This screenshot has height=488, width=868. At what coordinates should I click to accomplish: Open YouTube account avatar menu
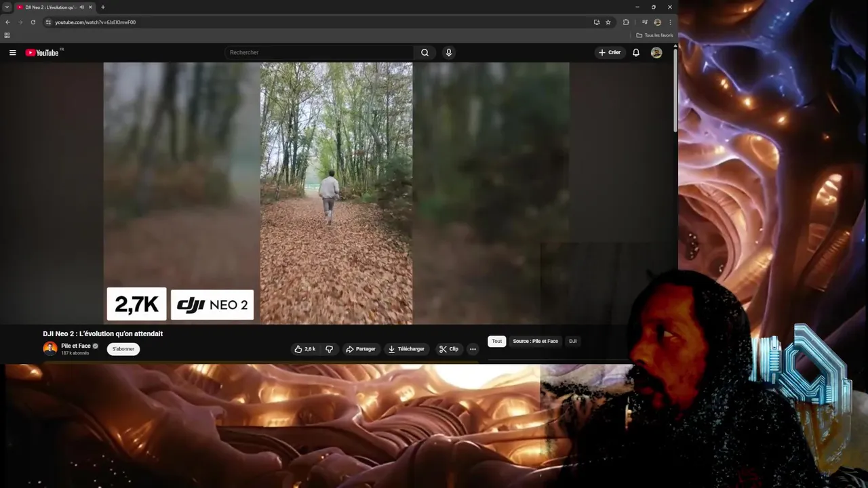656,53
